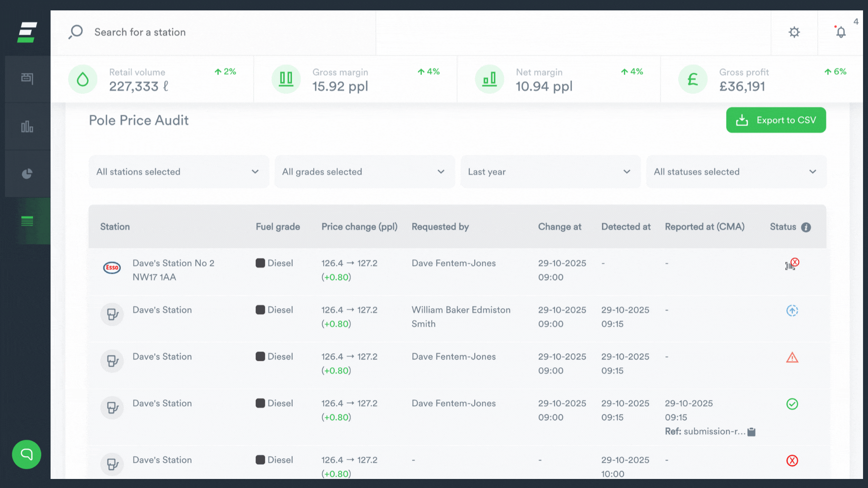This screenshot has width=868, height=488.
Task: Open the bar chart reports section
Action: click(27, 127)
